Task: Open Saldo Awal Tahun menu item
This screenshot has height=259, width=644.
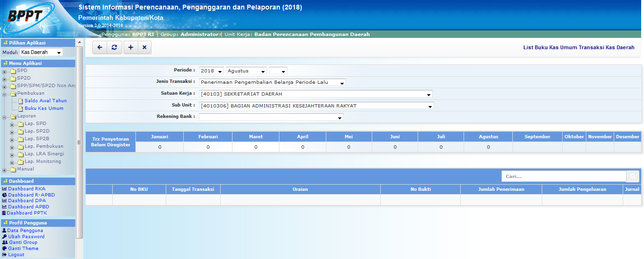Action: point(45,101)
